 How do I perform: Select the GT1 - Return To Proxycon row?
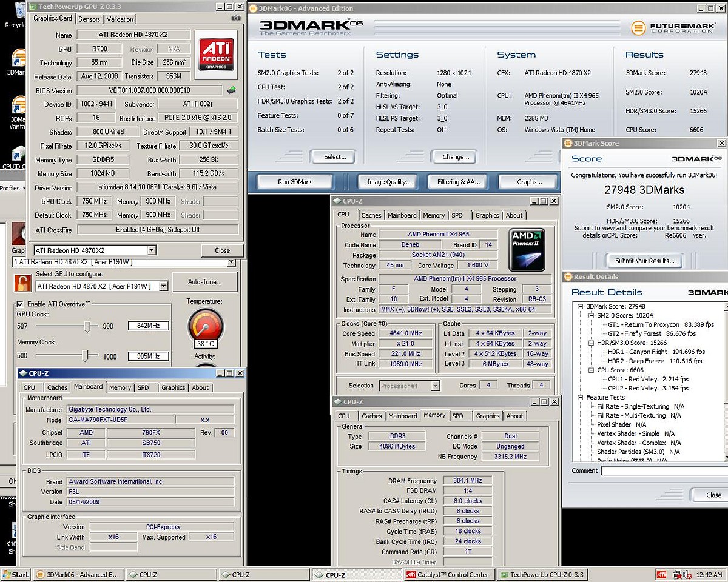pos(661,324)
